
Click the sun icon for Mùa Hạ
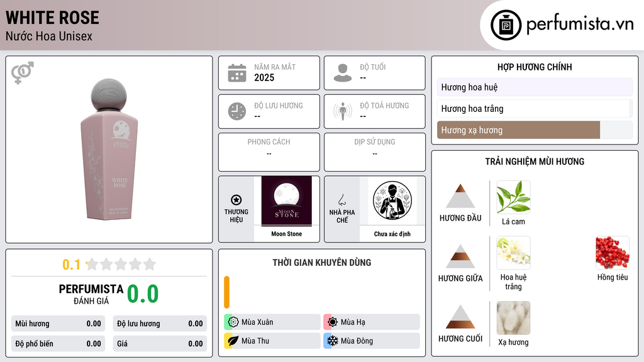click(333, 322)
